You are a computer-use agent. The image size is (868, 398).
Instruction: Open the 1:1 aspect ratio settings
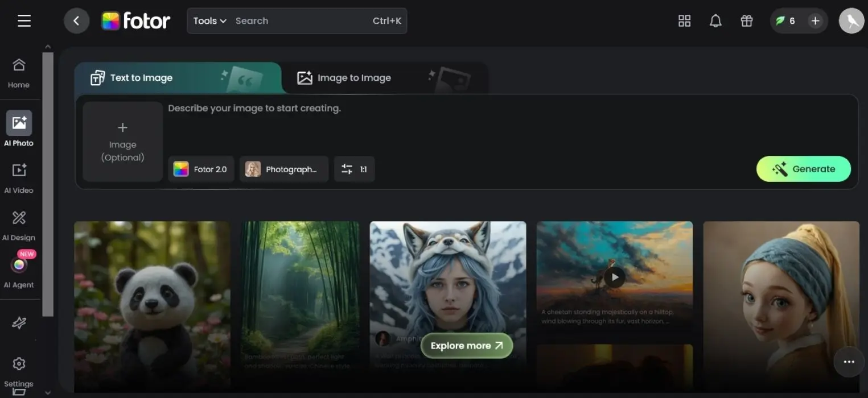354,169
